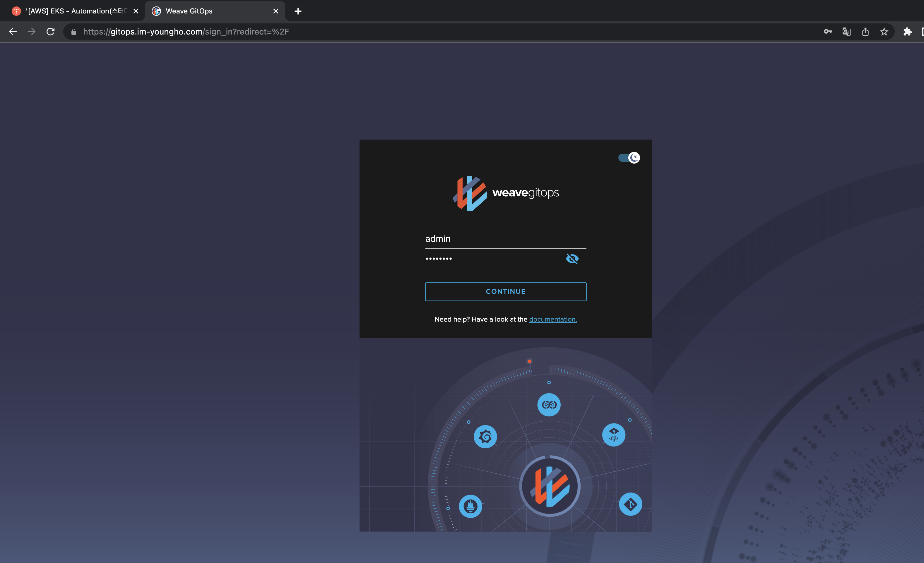Bookmark this page with star icon
Image resolution: width=924 pixels, height=563 pixels.
(884, 32)
